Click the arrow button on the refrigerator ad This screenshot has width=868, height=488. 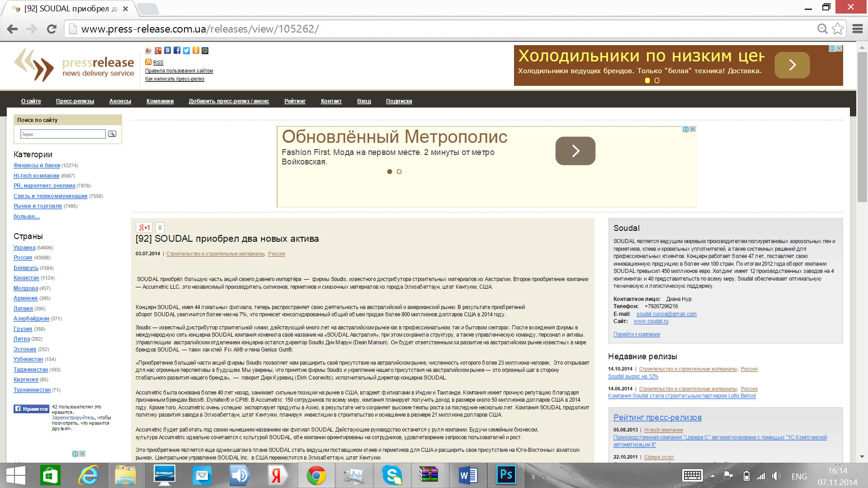[x=792, y=65]
